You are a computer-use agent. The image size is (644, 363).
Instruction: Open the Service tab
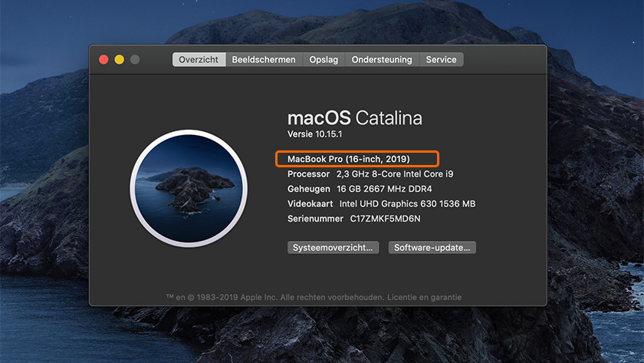441,60
